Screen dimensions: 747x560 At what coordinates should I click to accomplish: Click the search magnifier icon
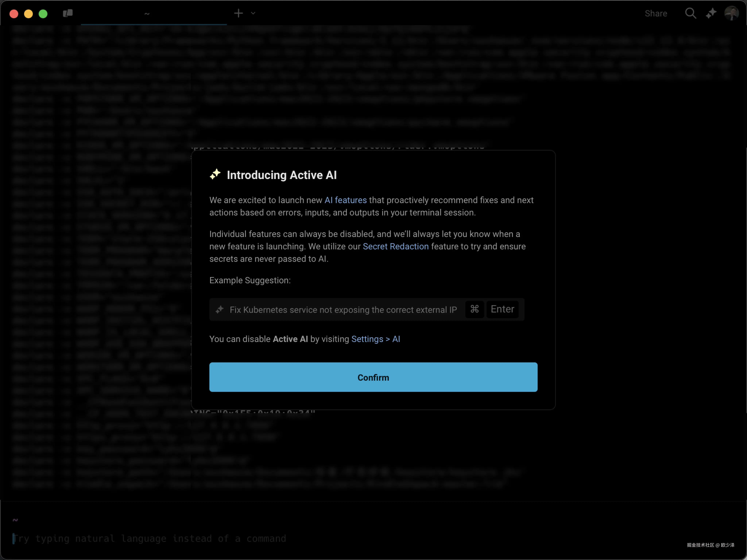(690, 13)
